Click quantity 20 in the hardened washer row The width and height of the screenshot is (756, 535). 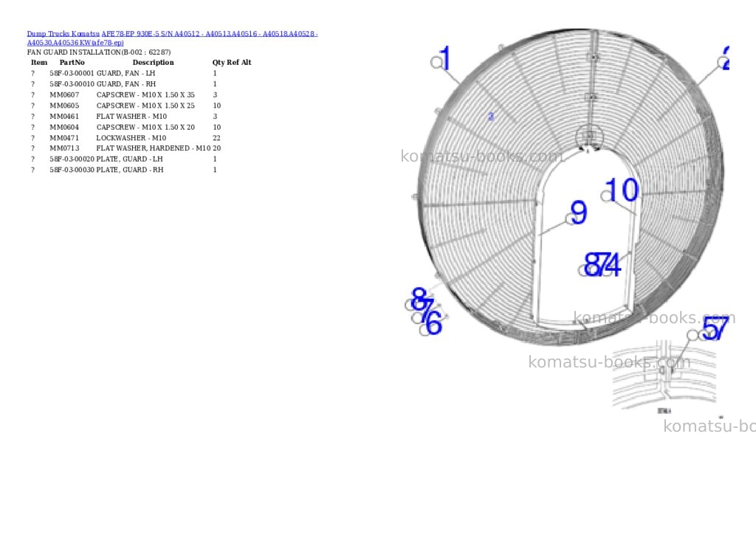(216, 148)
